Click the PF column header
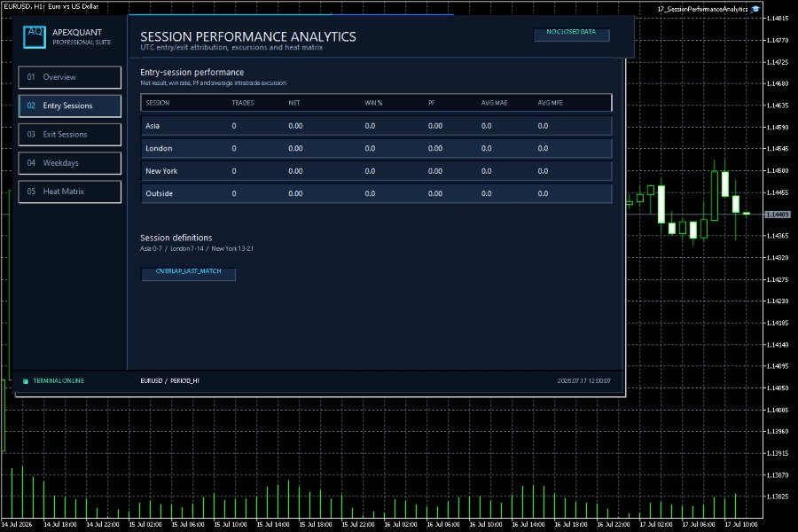 (x=431, y=103)
